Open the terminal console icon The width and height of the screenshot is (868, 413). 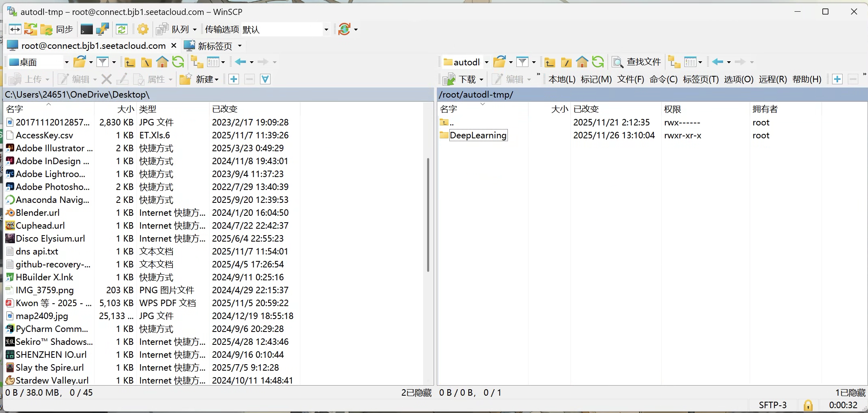pos(86,29)
